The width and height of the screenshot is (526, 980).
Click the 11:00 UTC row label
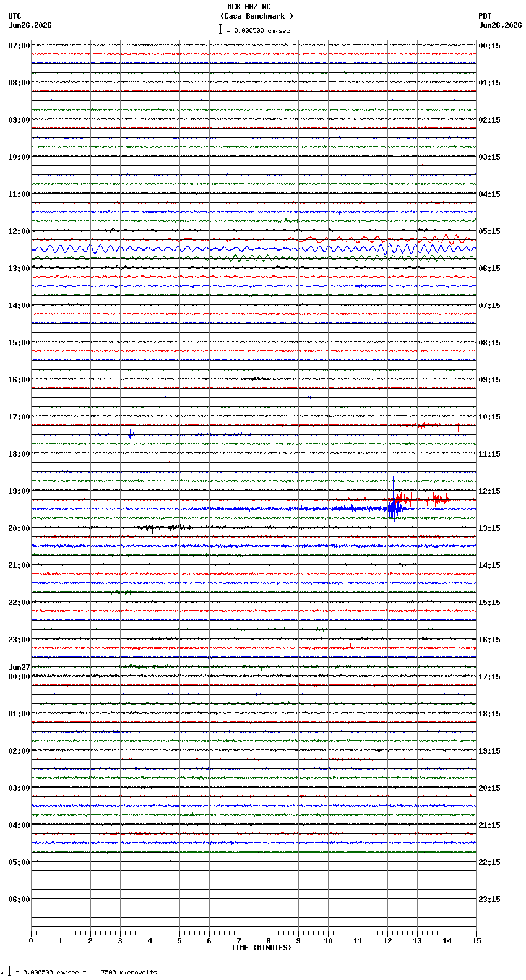(19, 194)
